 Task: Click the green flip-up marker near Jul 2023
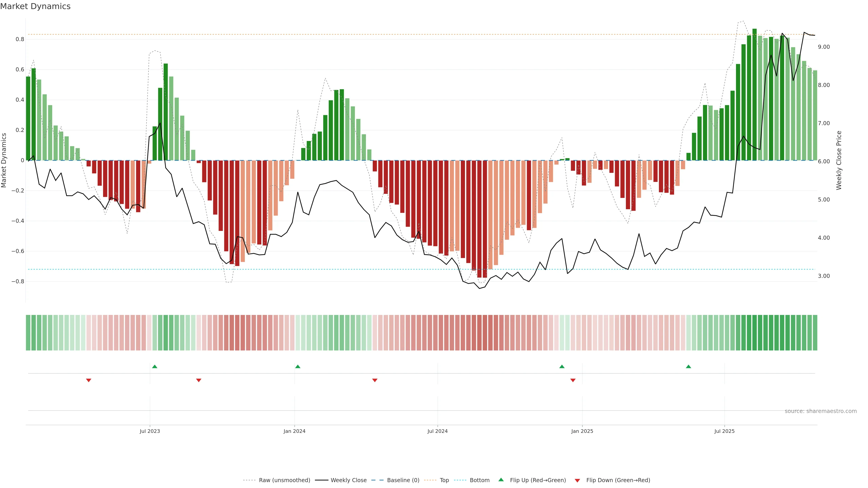point(155,366)
